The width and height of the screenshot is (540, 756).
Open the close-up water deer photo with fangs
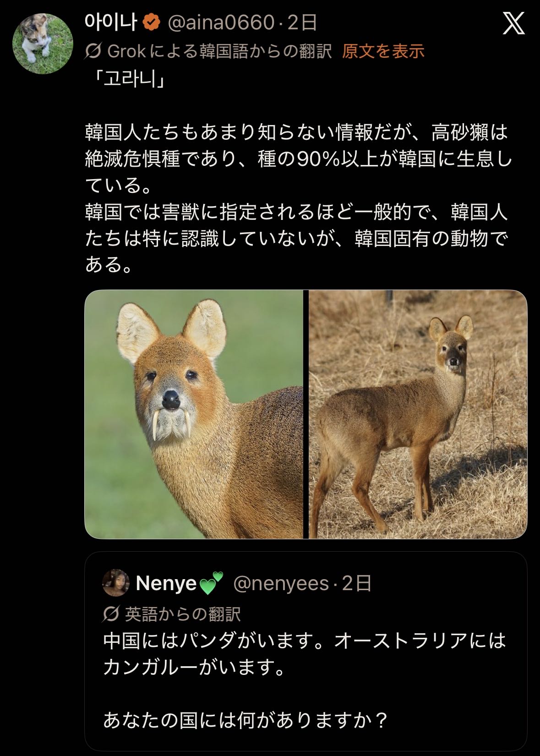[194, 414]
